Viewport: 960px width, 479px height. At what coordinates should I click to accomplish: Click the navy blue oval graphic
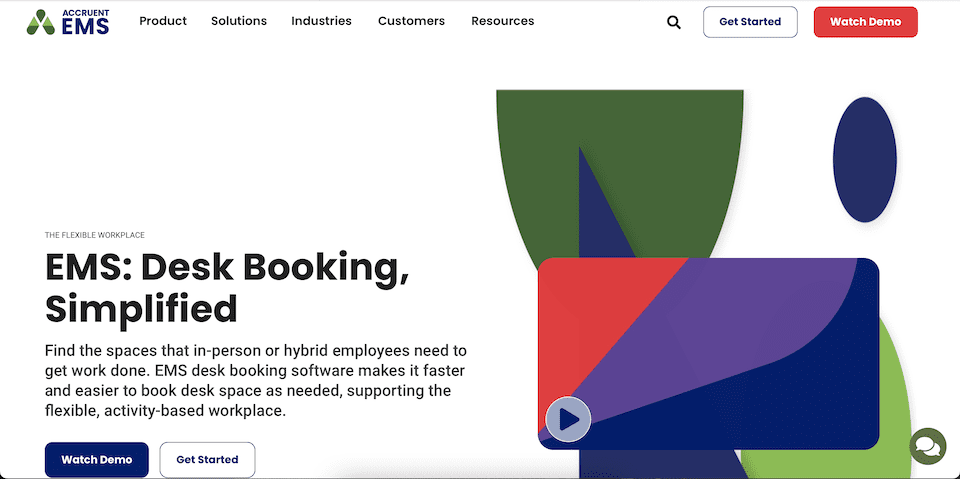coord(865,160)
